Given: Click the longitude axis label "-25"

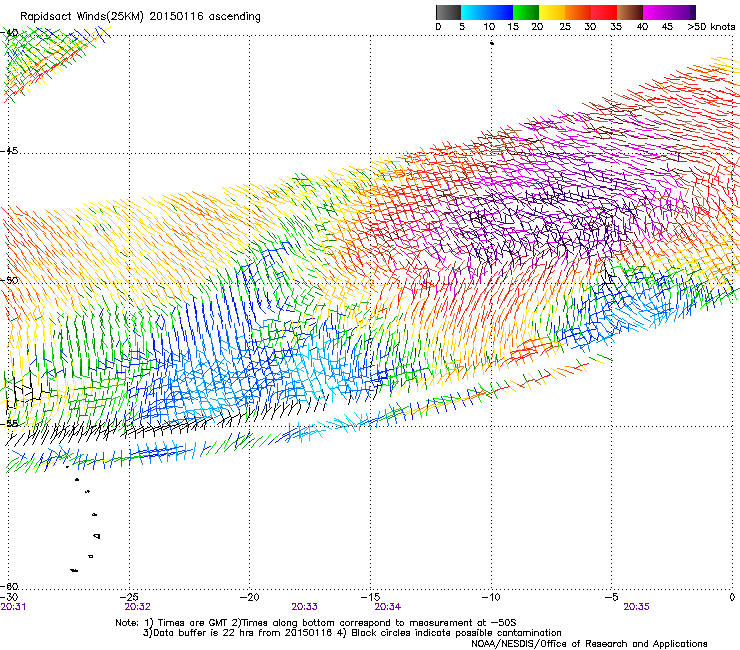Looking at the screenshot, I should coord(129,597).
